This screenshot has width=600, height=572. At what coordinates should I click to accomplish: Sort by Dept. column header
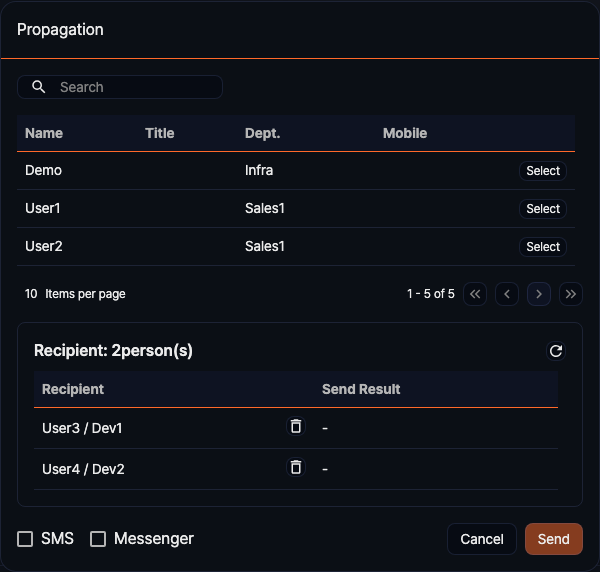click(x=262, y=133)
